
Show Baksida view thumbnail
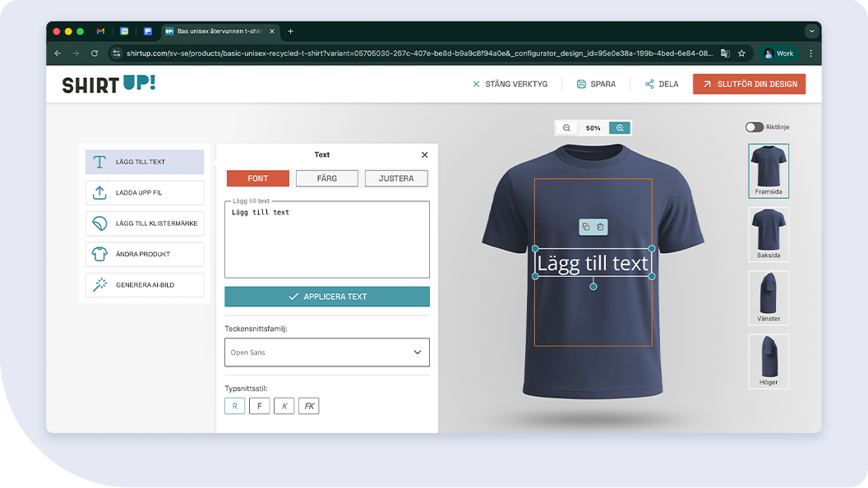[769, 235]
